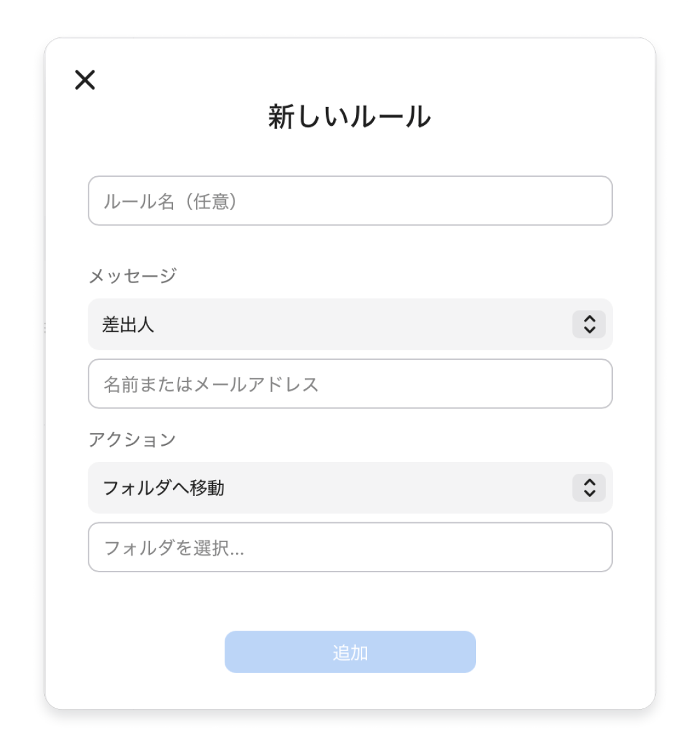Click the ルール名 placeholder text
700x747 pixels.
point(139,201)
